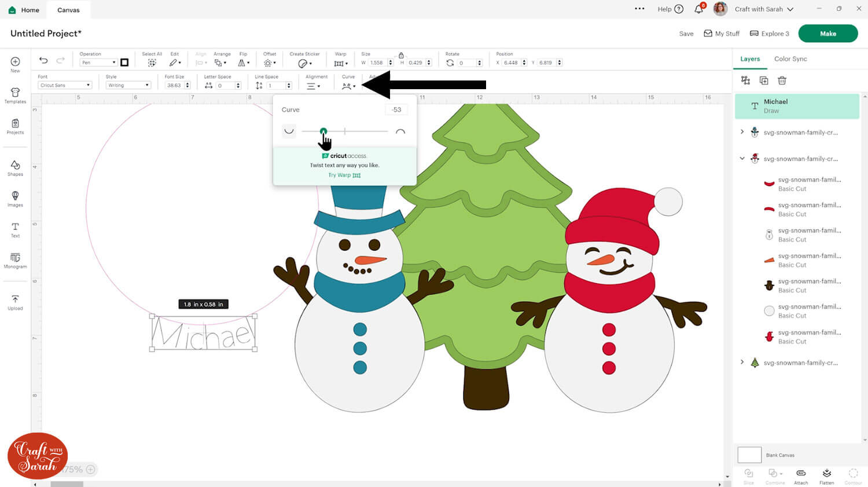
Task: Open the Arrange dropdown
Action: click(x=220, y=63)
